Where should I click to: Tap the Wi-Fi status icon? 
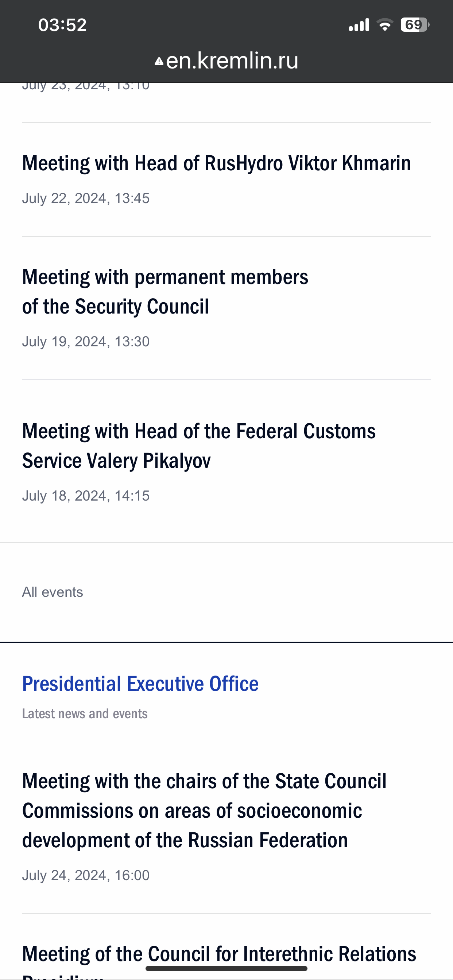[x=384, y=25]
